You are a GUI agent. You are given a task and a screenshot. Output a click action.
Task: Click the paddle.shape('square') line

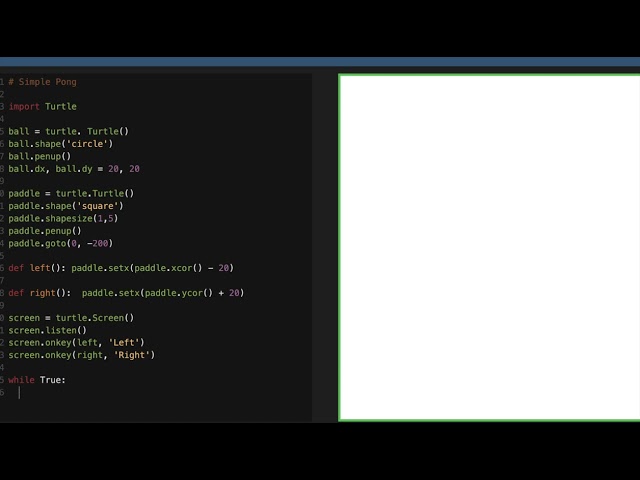(66, 206)
